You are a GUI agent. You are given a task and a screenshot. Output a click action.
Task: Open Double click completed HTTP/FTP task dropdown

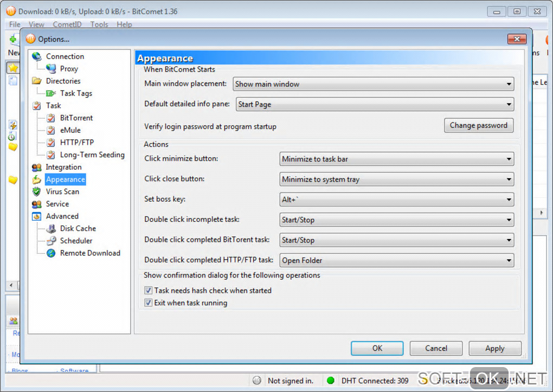[397, 260]
